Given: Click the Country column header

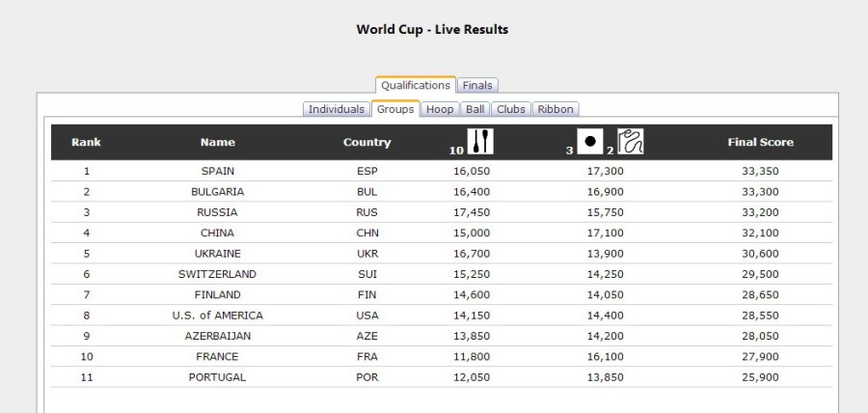Looking at the screenshot, I should point(366,142).
